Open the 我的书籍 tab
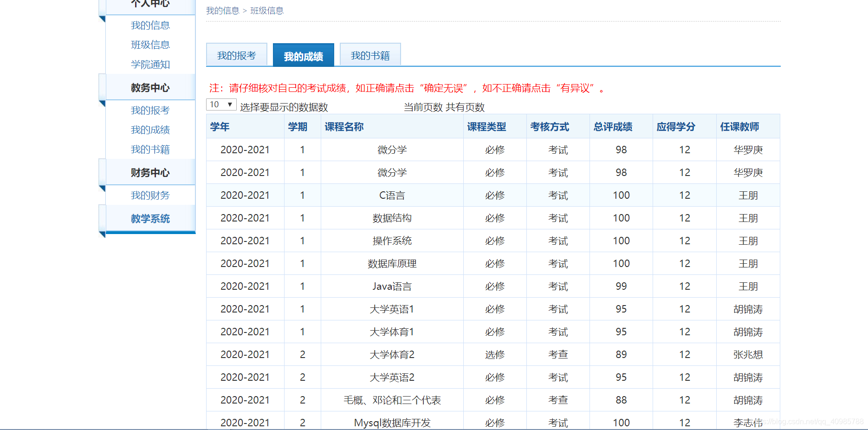 [370, 55]
